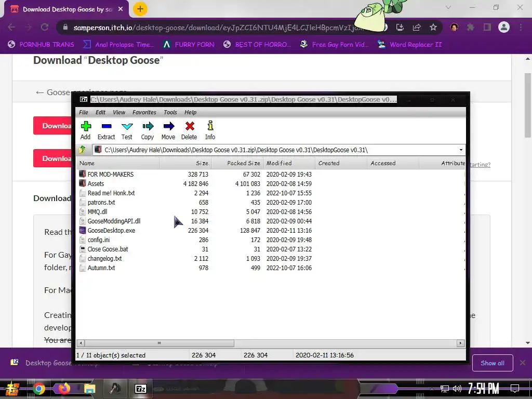Sort files by Name column

click(x=118, y=163)
